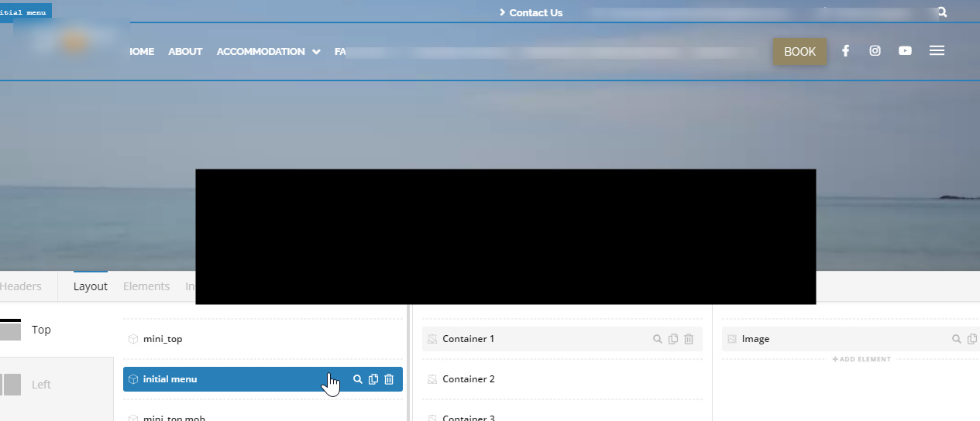
Task: Click the search magnifier in top bar
Action: pos(942,12)
